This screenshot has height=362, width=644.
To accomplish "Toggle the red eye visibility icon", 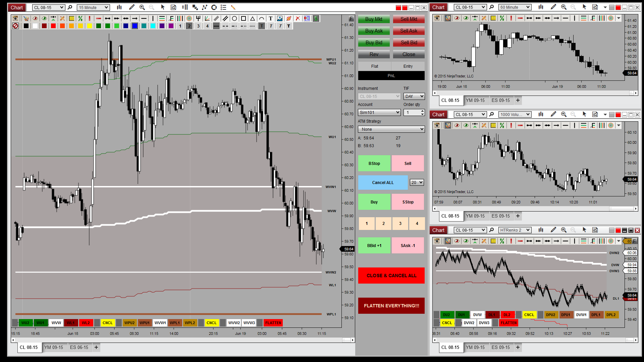I will [35, 18].
